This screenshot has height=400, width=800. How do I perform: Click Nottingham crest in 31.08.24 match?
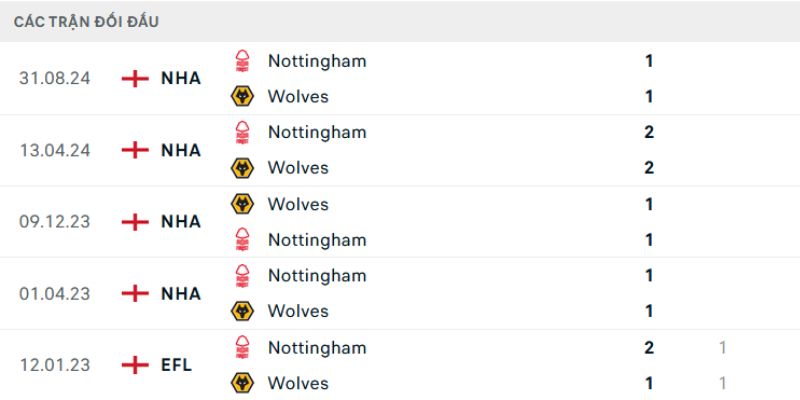pos(241,61)
